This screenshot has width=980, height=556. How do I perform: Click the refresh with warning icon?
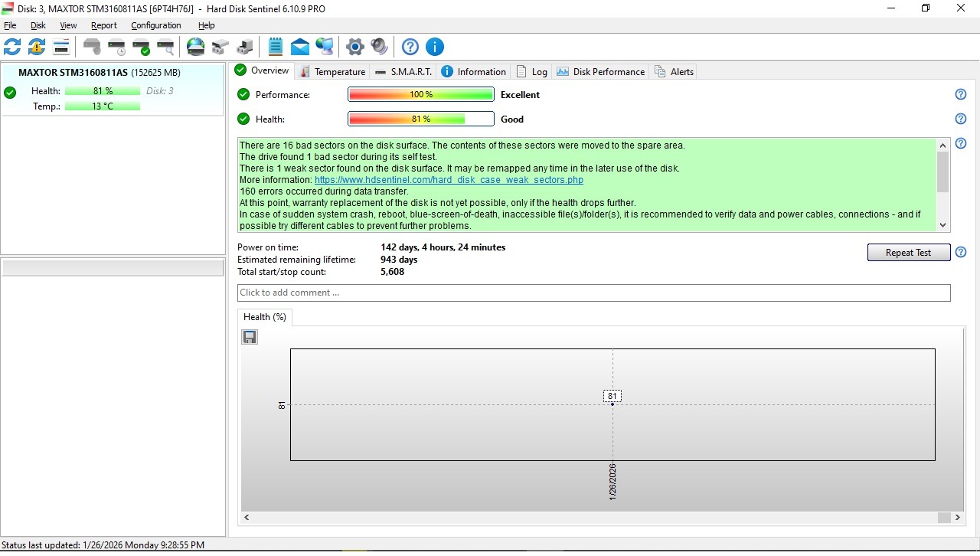click(37, 47)
